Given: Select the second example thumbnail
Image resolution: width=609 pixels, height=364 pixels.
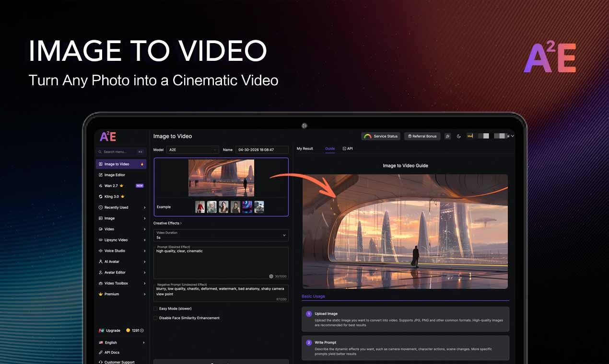Looking at the screenshot, I should (211, 207).
